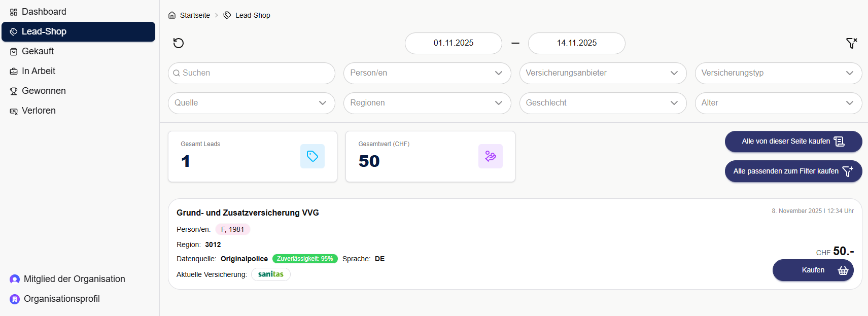Click the trophy icon next to Gewonnen

[x=14, y=91]
